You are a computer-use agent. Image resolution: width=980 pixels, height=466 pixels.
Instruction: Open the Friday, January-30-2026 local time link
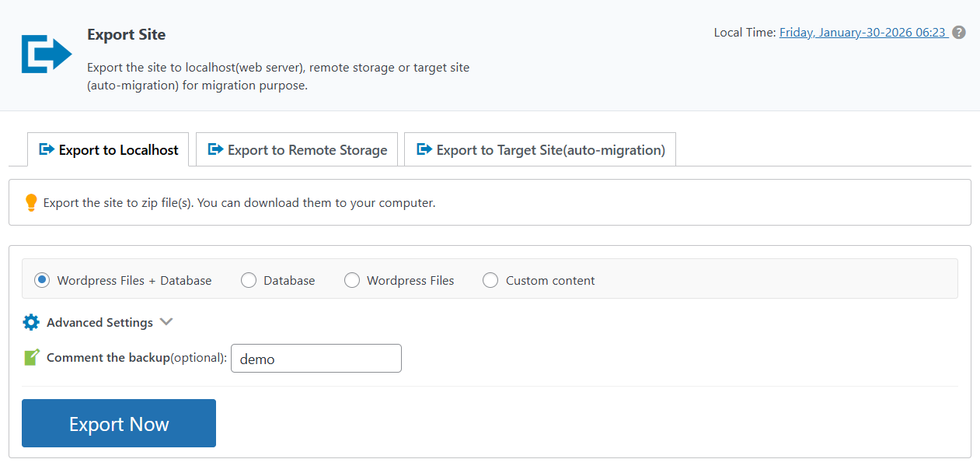(863, 33)
